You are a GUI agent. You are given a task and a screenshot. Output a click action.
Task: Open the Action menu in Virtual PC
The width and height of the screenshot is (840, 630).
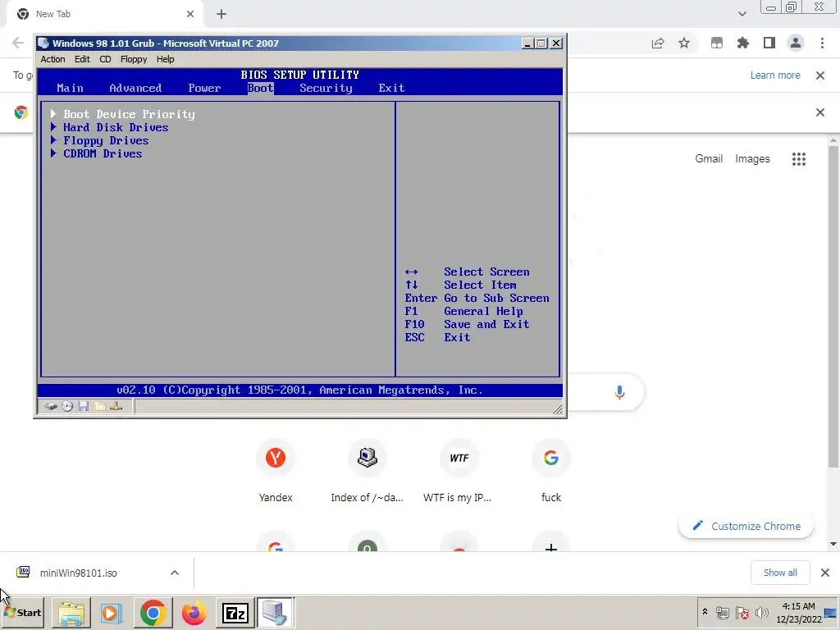pyautogui.click(x=52, y=59)
